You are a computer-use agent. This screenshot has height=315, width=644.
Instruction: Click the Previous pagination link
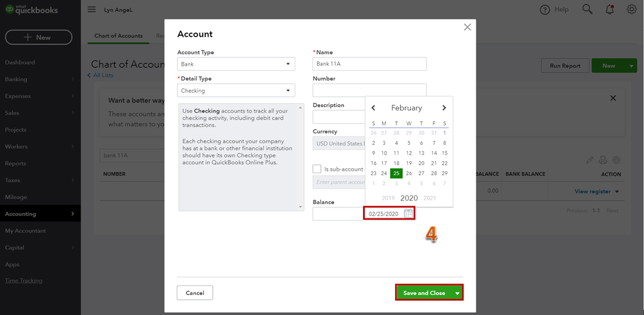(x=577, y=211)
